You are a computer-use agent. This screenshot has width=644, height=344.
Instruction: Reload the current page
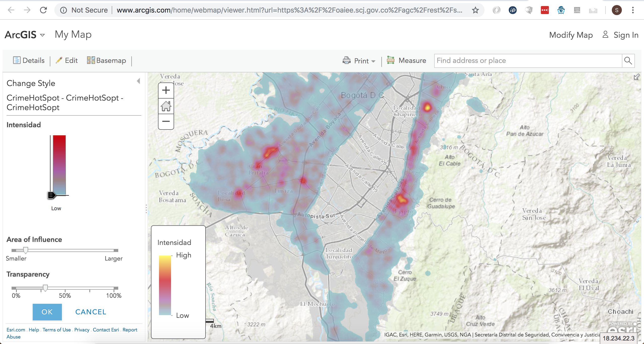coord(44,10)
